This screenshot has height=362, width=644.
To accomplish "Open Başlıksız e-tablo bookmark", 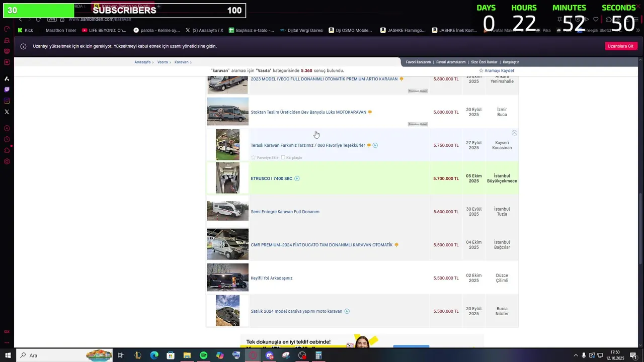I will click(x=252, y=30).
